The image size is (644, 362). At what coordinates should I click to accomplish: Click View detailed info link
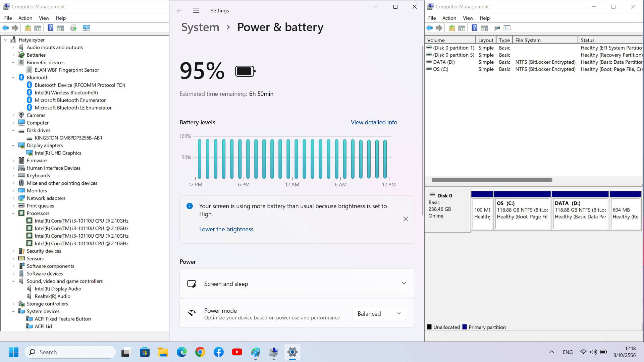(x=374, y=122)
